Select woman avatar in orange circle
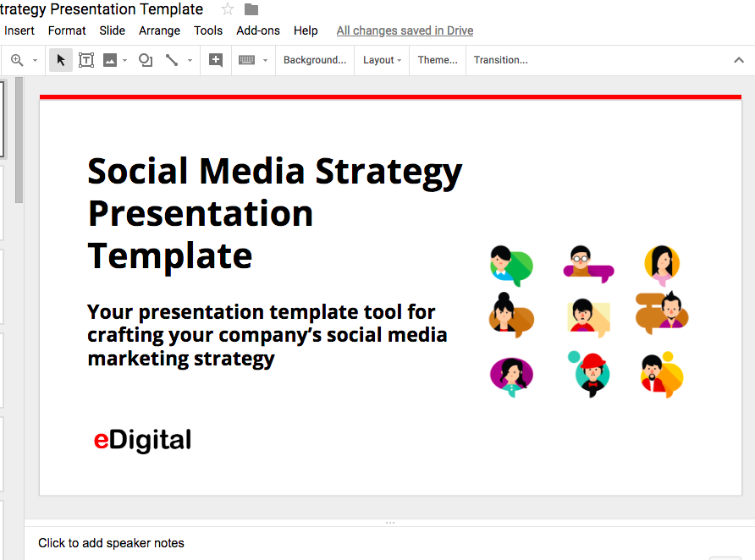The width and height of the screenshot is (755, 560). click(662, 266)
